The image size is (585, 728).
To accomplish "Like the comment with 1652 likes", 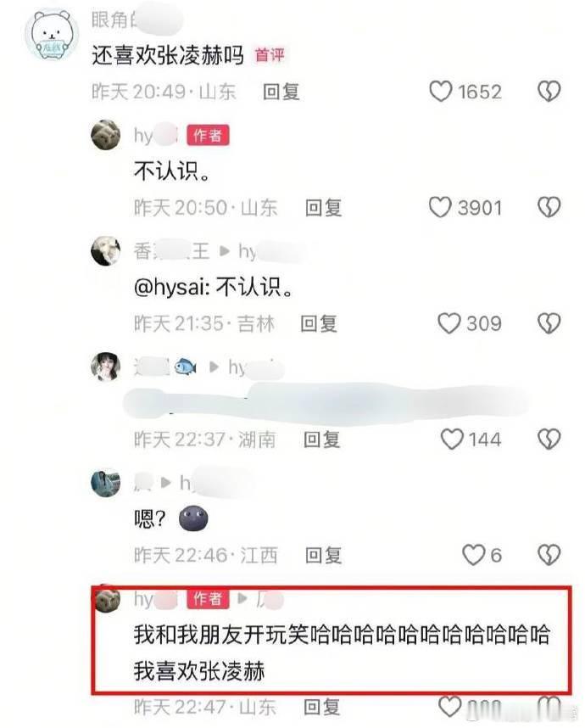I will click(x=440, y=91).
